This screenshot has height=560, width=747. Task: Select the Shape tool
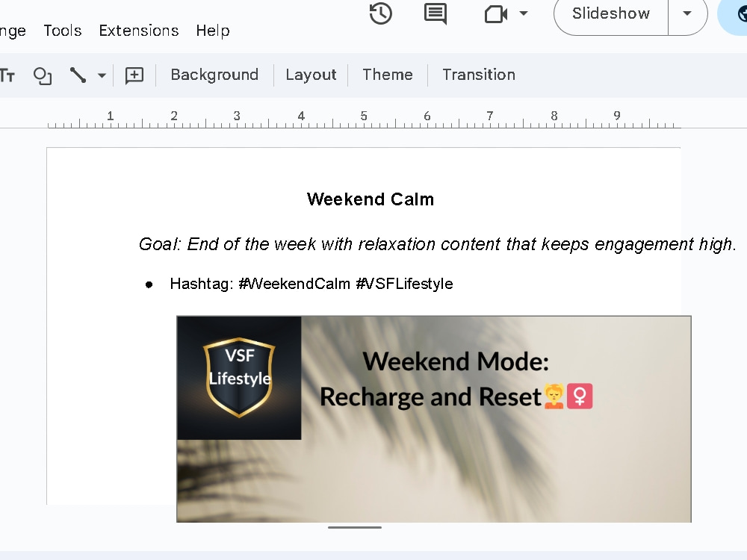click(43, 75)
